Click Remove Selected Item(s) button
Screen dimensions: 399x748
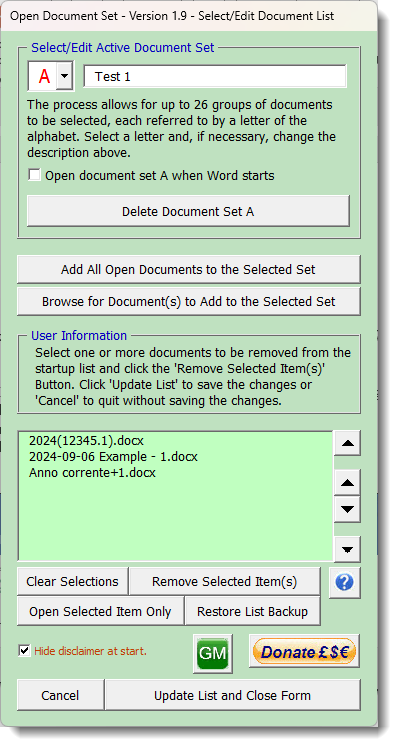[x=224, y=582]
